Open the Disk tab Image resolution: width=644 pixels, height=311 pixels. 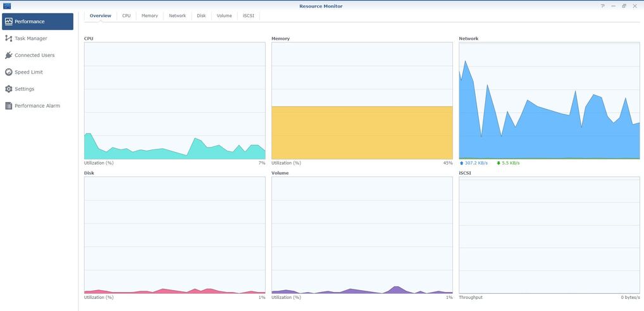click(201, 16)
